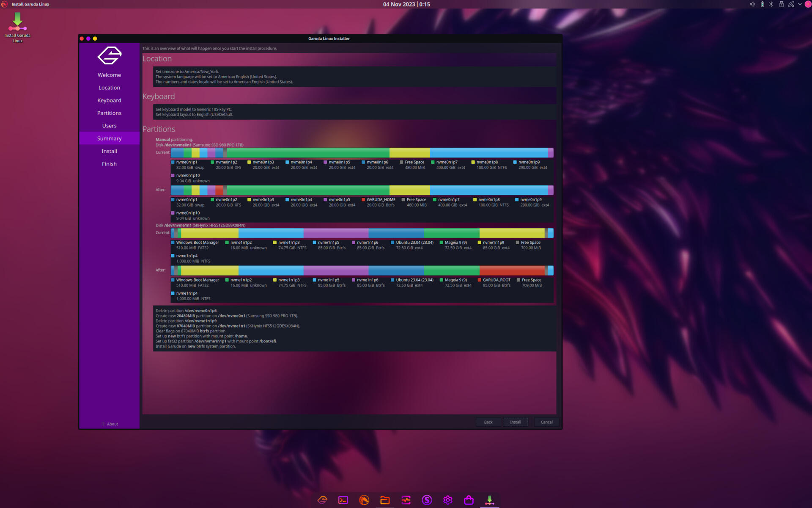Click 'Install Garuda on new btrfs system partition'
This screenshot has width=812, height=508.
pyautogui.click(x=195, y=346)
